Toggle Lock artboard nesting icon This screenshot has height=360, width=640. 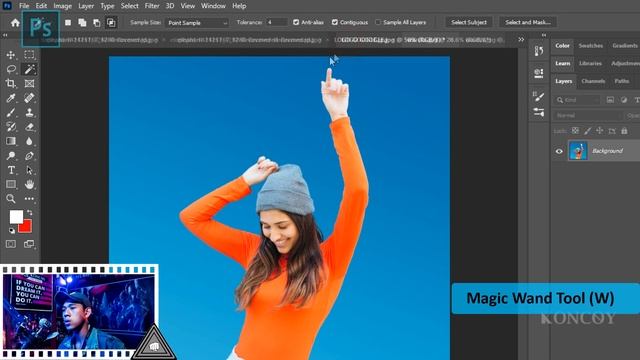click(x=612, y=131)
